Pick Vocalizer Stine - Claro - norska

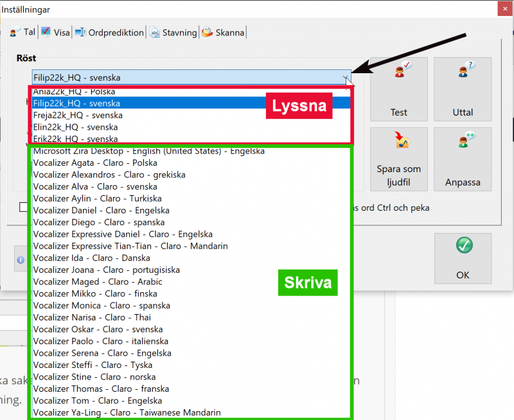tap(191, 377)
